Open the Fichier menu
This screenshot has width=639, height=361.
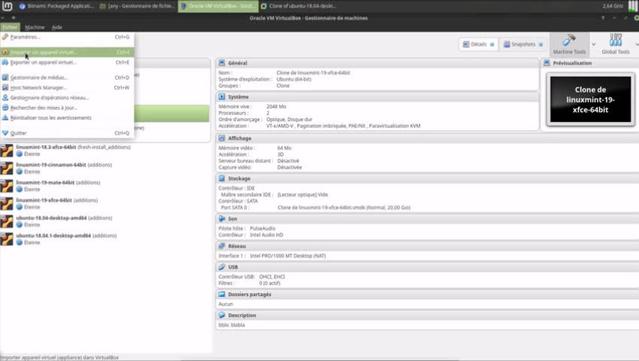pyautogui.click(x=10, y=27)
